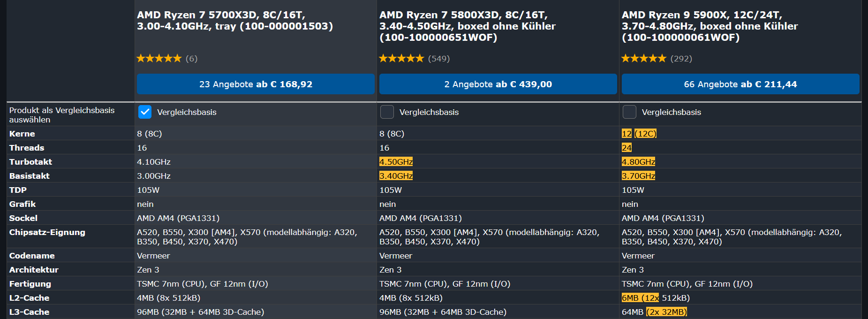Click the Architektur row label
This screenshot has width=868, height=319.
pos(34,270)
